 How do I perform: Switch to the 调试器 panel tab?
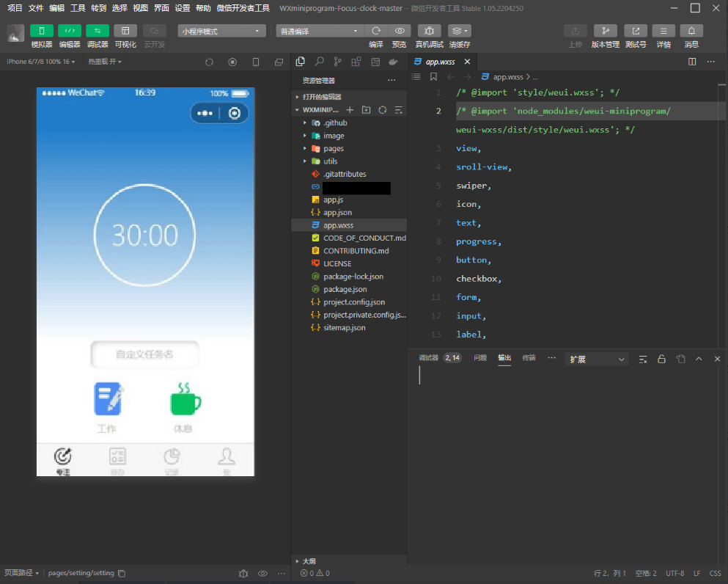point(428,357)
